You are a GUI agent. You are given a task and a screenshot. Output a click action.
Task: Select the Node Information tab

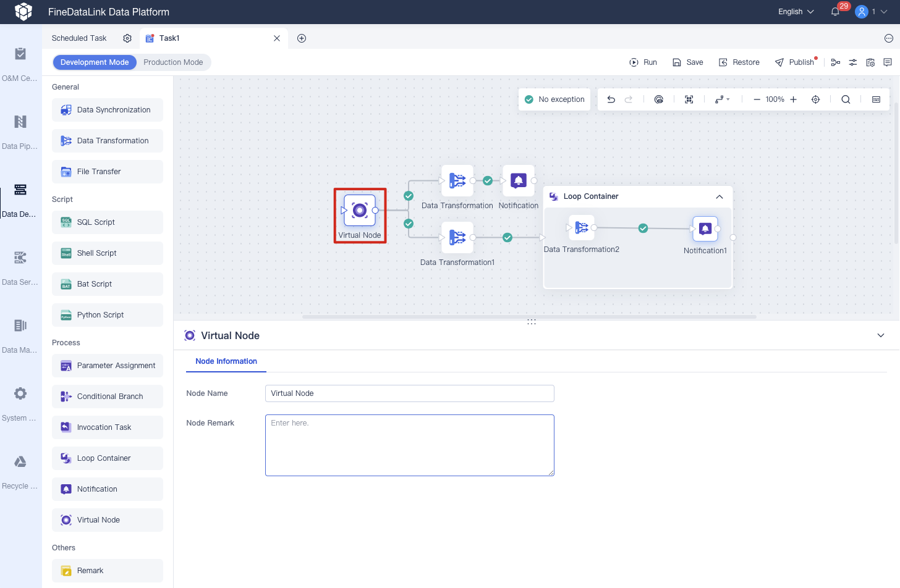[x=226, y=361]
